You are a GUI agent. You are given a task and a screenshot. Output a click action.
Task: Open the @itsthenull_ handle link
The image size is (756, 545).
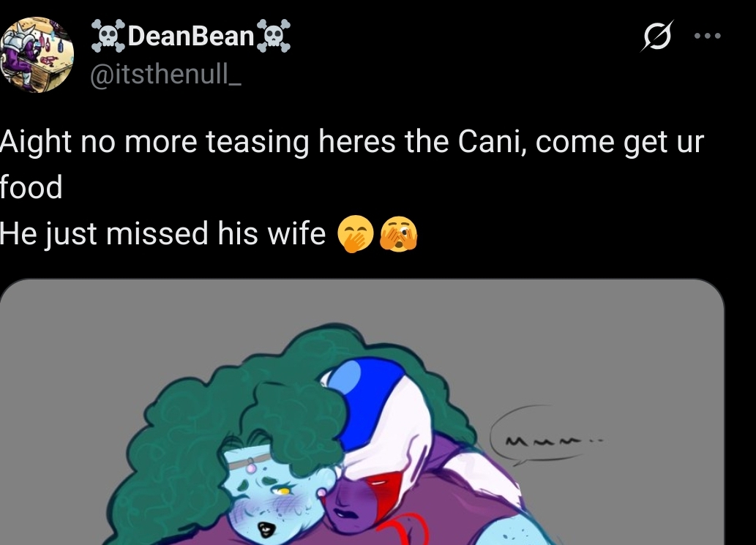tap(165, 74)
